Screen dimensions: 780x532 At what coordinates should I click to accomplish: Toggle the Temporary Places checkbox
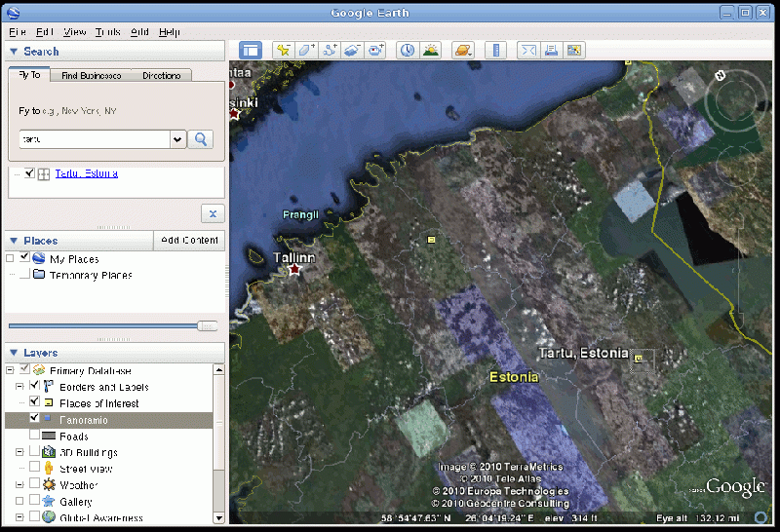click(25, 274)
